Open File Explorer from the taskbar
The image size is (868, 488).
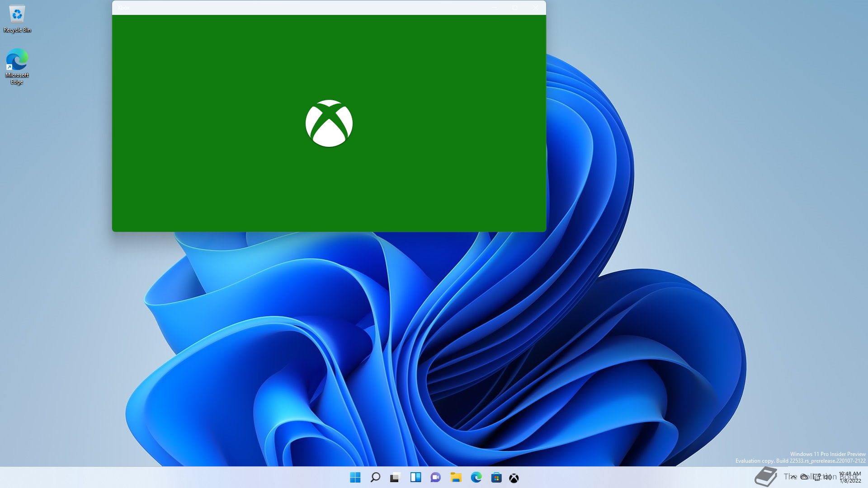(456, 478)
